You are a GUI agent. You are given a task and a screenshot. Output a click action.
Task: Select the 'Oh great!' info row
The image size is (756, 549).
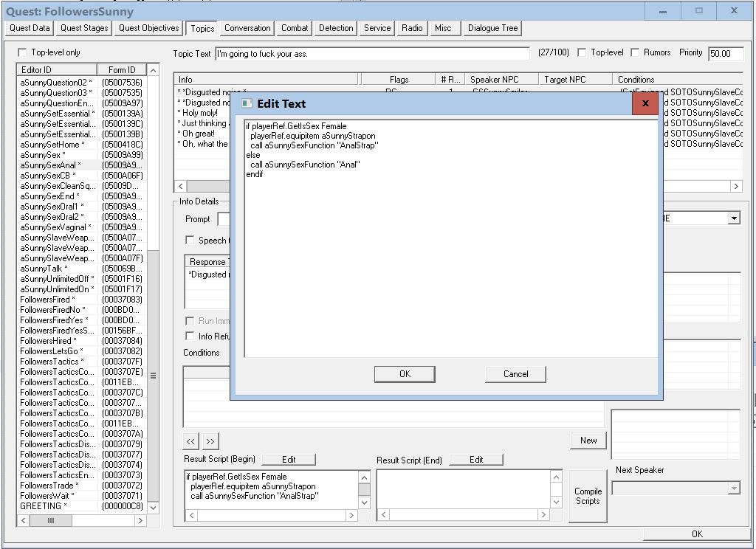(x=199, y=134)
